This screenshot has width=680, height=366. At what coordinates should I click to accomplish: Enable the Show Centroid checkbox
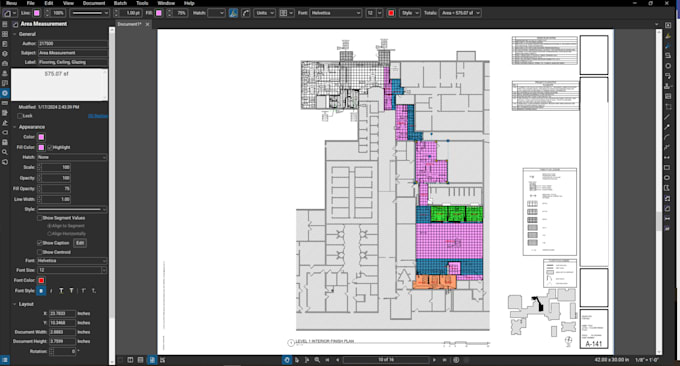[x=39, y=252]
